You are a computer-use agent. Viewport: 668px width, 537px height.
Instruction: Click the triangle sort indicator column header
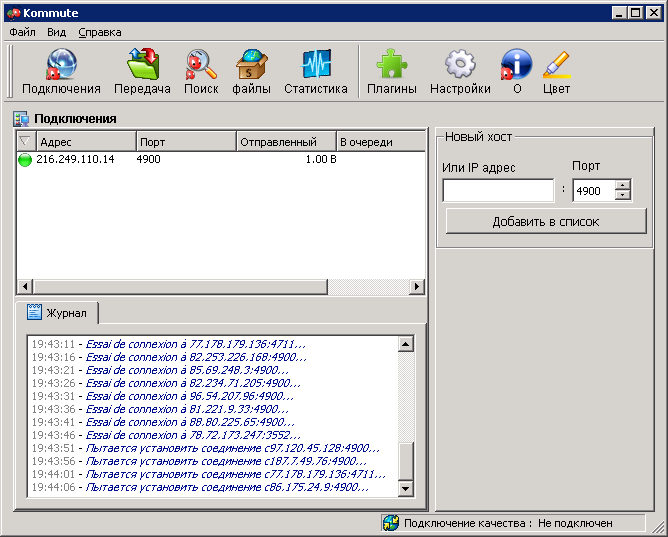click(26, 142)
